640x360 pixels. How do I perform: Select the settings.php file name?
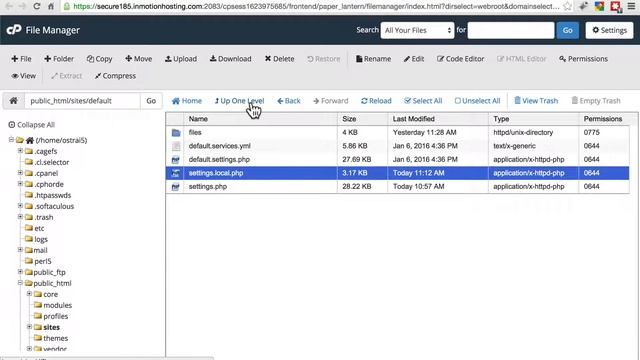208,187
